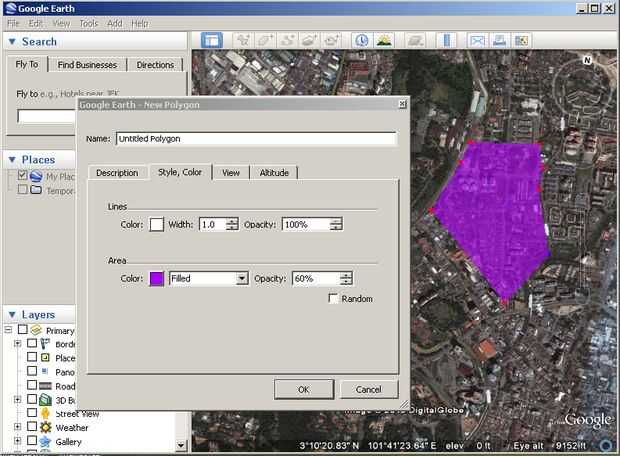Click the Panoramio layer icon
Image resolution: width=620 pixels, height=456 pixels.
[45, 371]
